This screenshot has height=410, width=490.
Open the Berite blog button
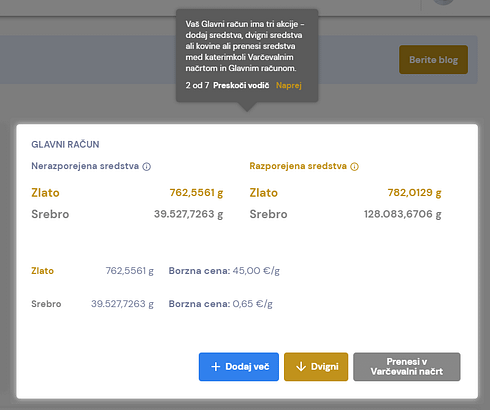[x=433, y=60]
